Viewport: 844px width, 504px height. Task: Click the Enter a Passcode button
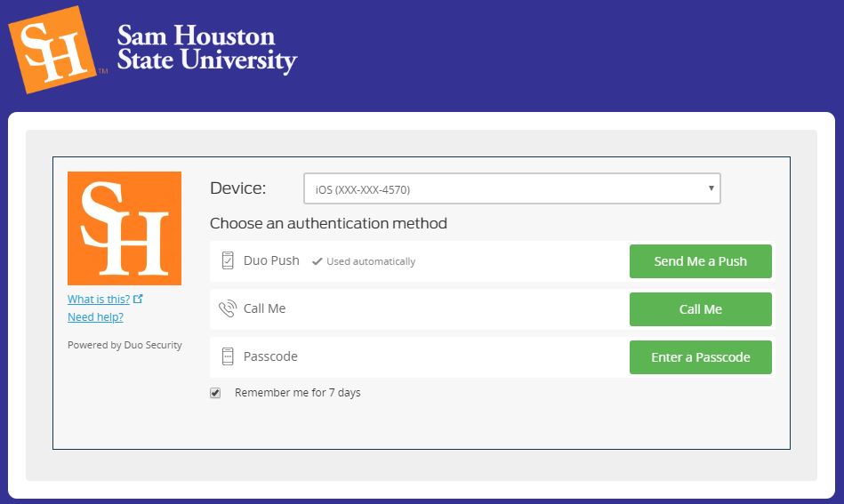[700, 357]
